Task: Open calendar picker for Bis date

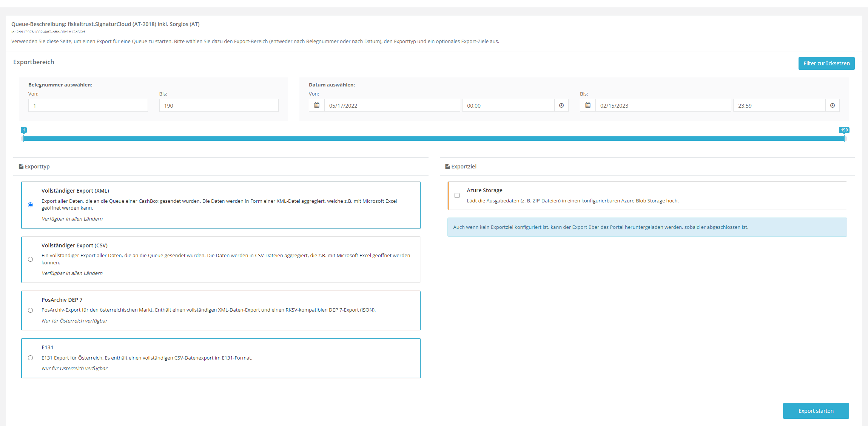Action: [588, 105]
